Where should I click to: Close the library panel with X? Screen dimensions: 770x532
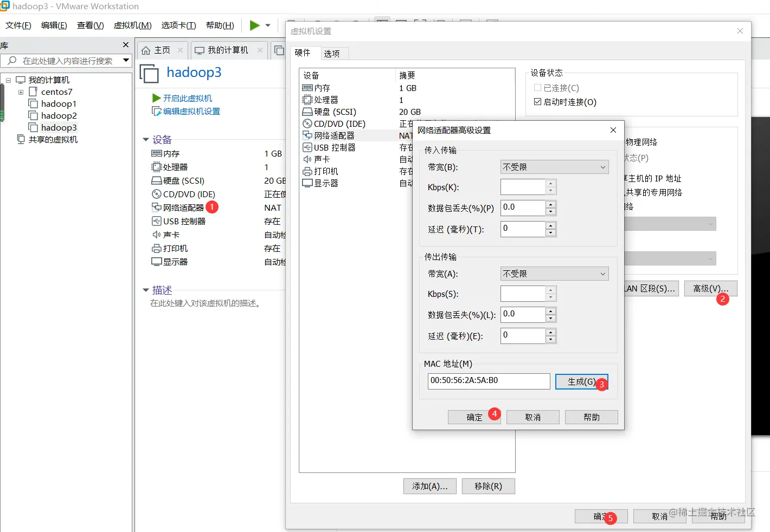pos(126,45)
